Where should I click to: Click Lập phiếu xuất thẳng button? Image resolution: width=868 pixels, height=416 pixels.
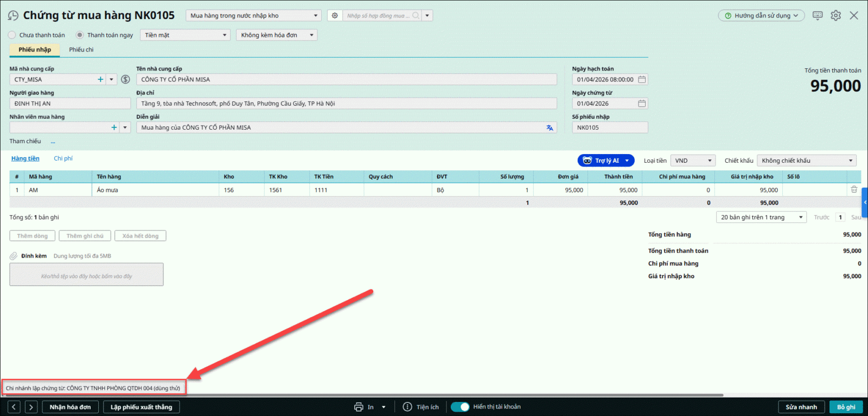click(141, 407)
